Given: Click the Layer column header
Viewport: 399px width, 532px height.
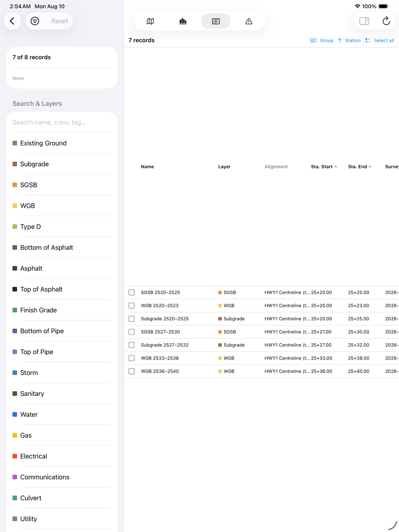Looking at the screenshot, I should pos(224,167).
